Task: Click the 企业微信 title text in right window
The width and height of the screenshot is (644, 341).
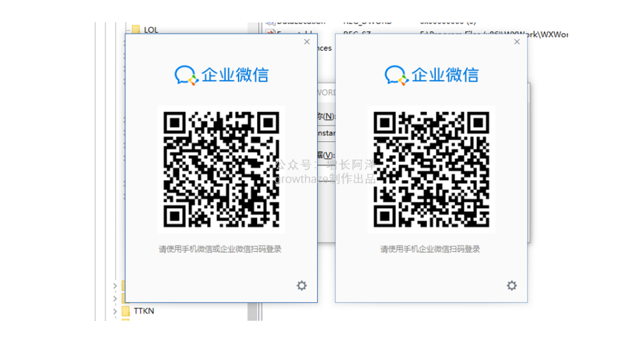Action: click(445, 75)
